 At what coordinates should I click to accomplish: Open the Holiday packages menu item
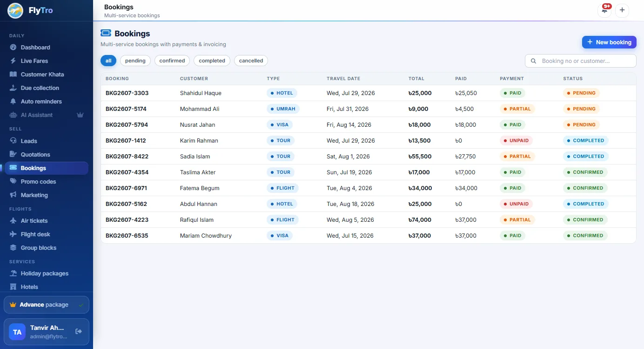tap(47, 274)
